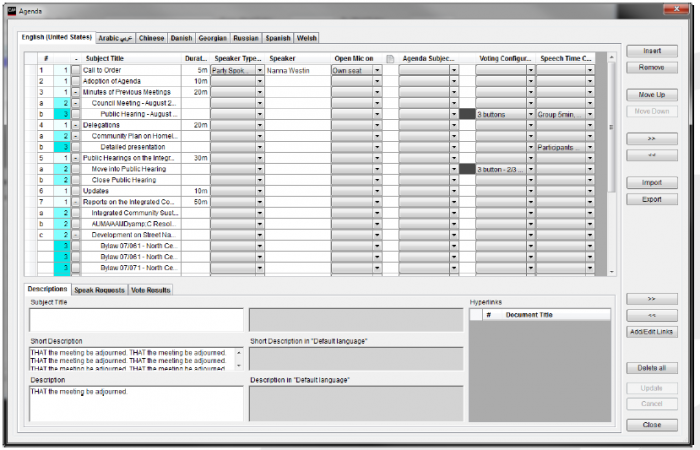Click the >> button below Move Down
Viewport: 700px width, 450px height.
pyautogui.click(x=651, y=140)
